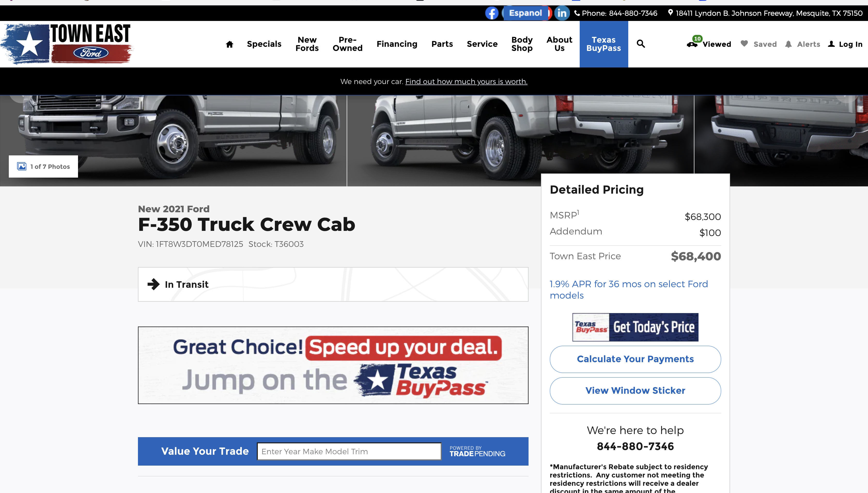The width and height of the screenshot is (868, 493).
Task: Click the VIN 1FT8W3DT0MED78125 text
Action: click(x=190, y=244)
